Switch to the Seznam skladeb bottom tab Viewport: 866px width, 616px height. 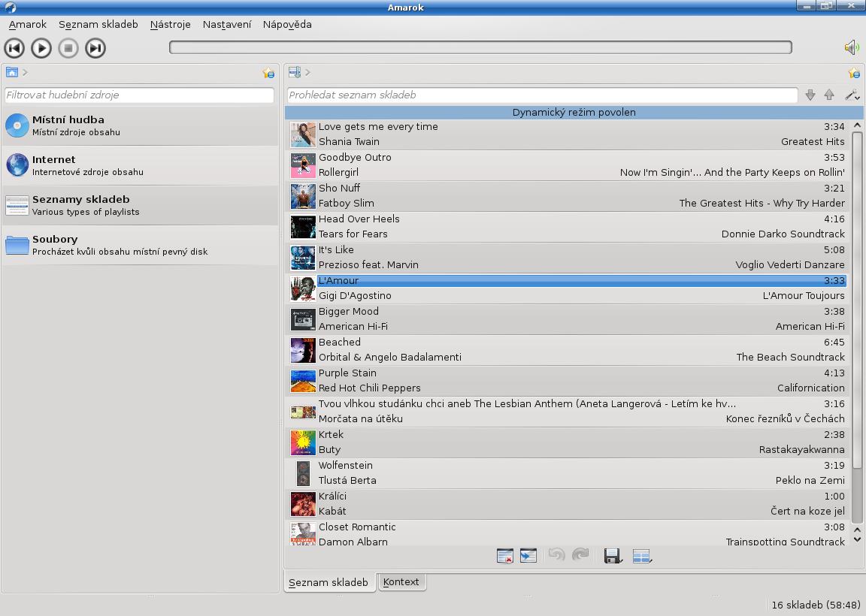coord(329,582)
